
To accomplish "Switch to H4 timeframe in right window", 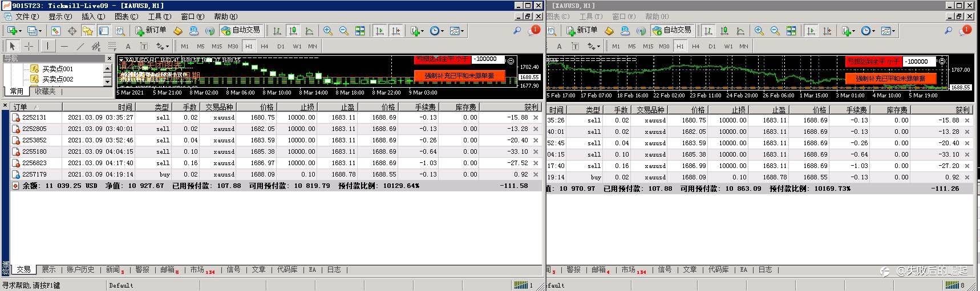I will click(696, 47).
